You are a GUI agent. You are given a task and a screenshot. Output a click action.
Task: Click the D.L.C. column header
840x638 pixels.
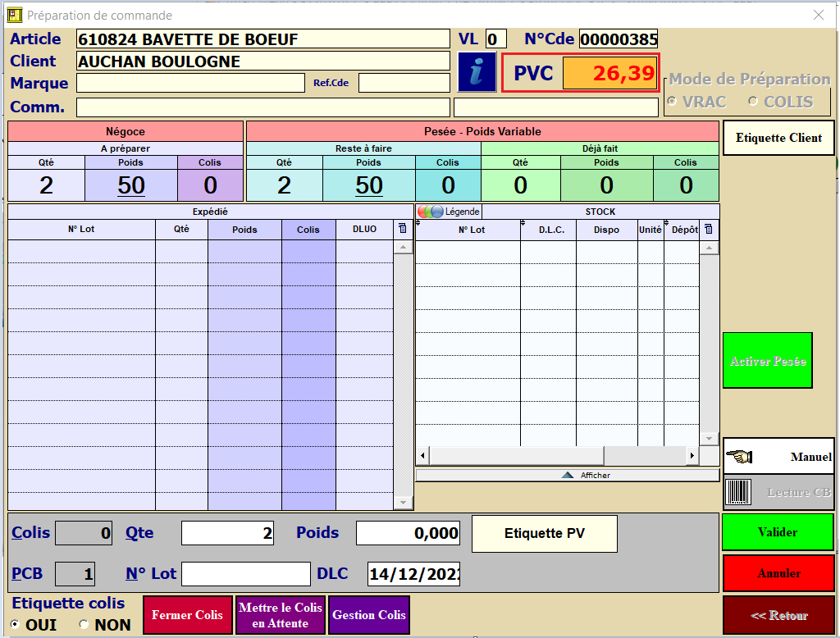[551, 230]
